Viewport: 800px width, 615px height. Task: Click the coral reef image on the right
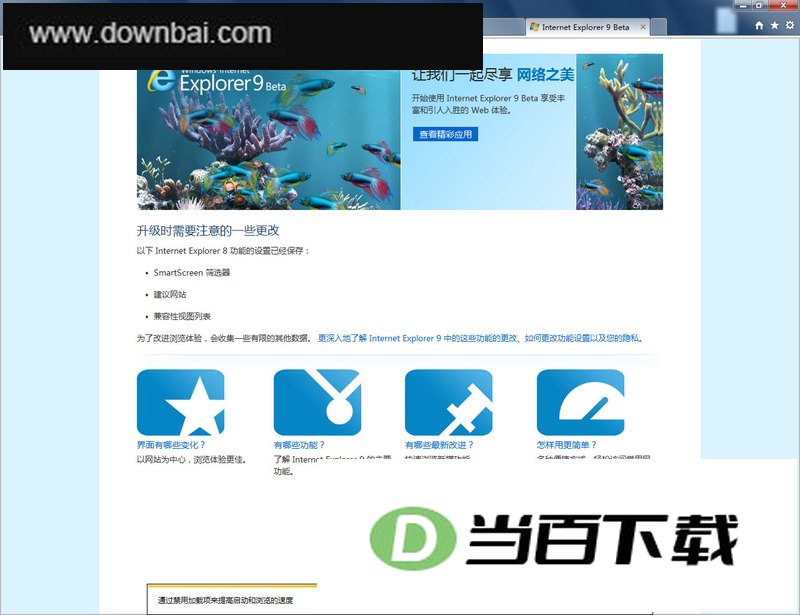click(x=619, y=132)
